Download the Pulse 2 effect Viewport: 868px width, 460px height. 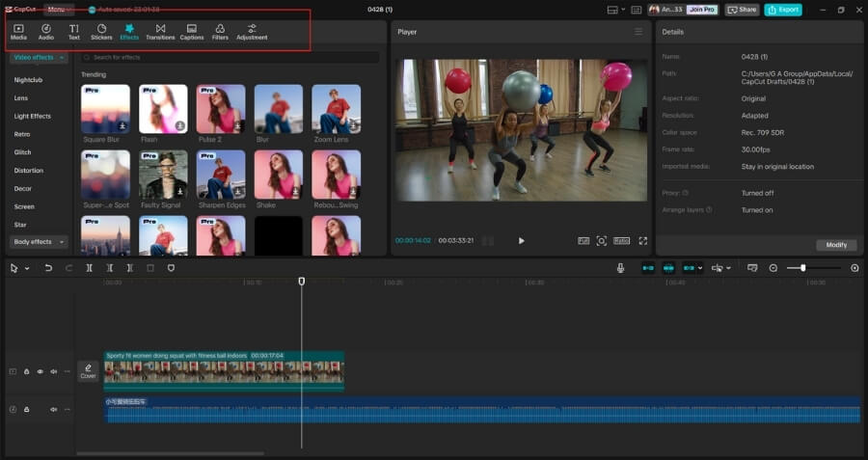pyautogui.click(x=237, y=126)
